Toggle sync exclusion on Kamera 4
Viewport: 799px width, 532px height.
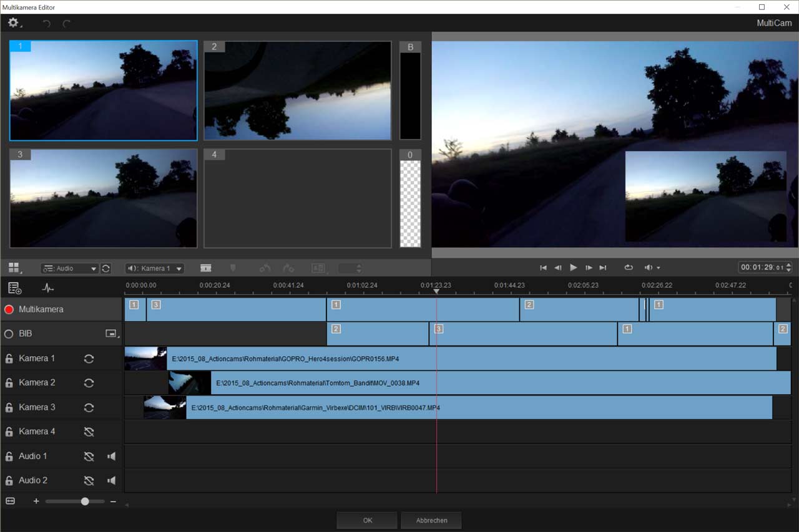[x=89, y=432]
